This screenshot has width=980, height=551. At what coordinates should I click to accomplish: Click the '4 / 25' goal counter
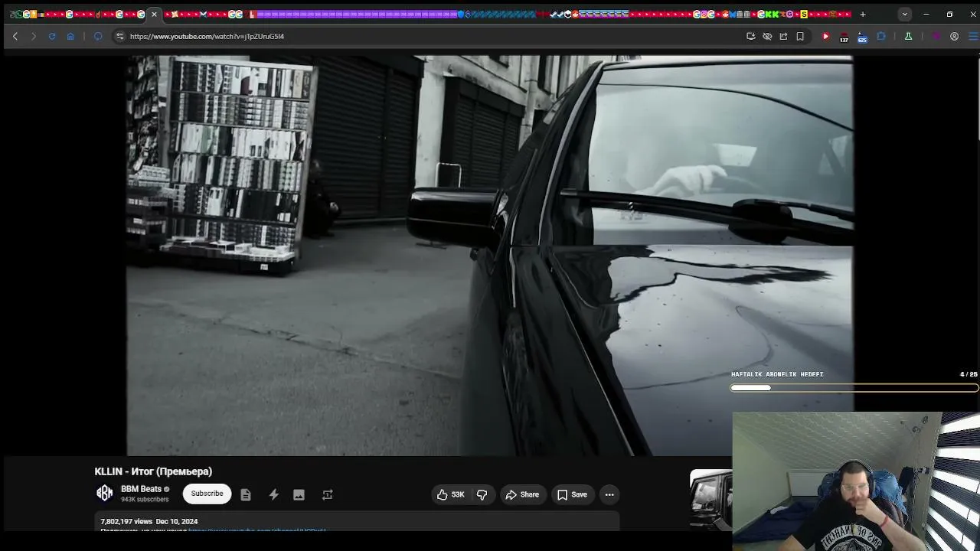point(969,374)
